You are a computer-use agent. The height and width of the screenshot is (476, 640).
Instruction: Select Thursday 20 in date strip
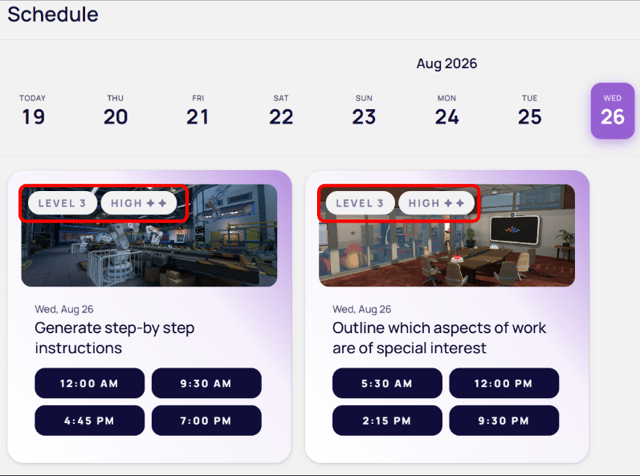[x=116, y=111]
